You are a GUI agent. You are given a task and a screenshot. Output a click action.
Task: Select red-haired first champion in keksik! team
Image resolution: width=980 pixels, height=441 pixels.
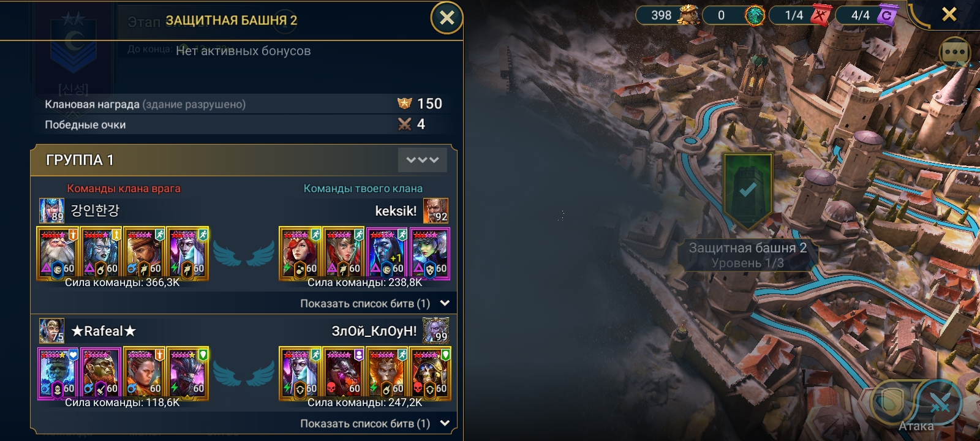pos(300,253)
